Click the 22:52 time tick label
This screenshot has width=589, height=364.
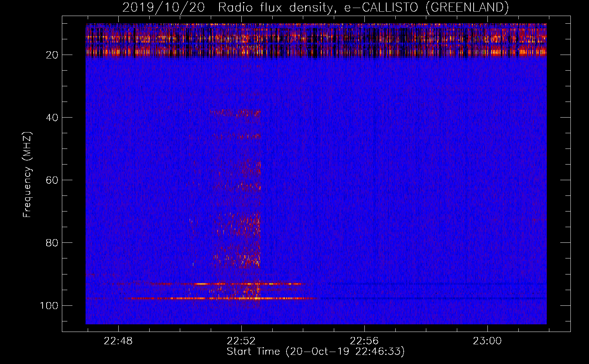[x=241, y=341]
